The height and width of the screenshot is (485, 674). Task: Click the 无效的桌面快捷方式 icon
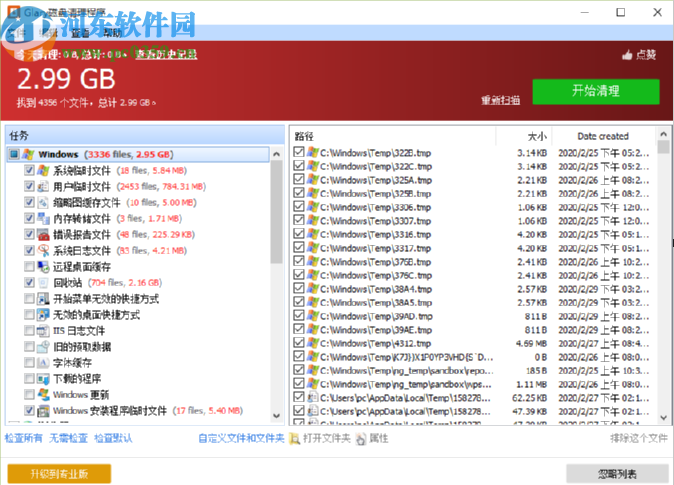click(x=43, y=315)
